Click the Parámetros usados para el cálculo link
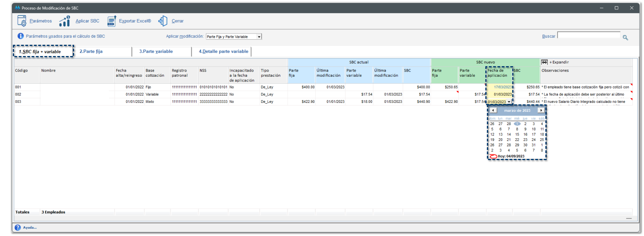 point(65,36)
